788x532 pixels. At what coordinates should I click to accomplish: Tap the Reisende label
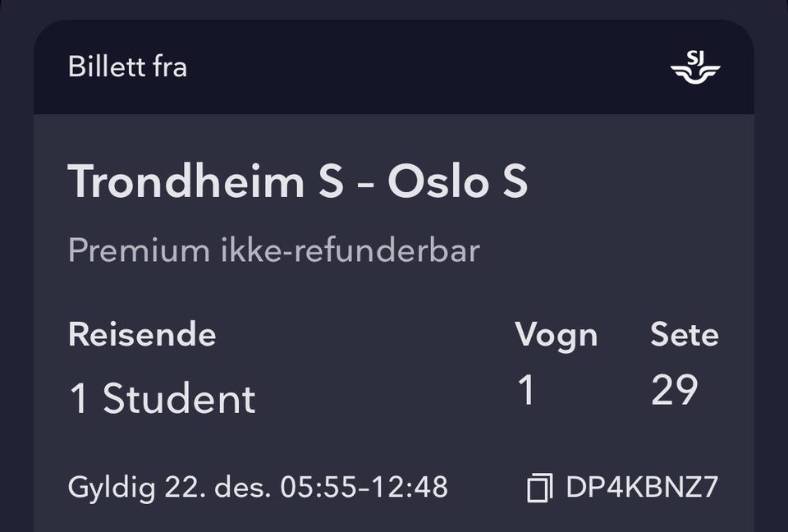142,334
